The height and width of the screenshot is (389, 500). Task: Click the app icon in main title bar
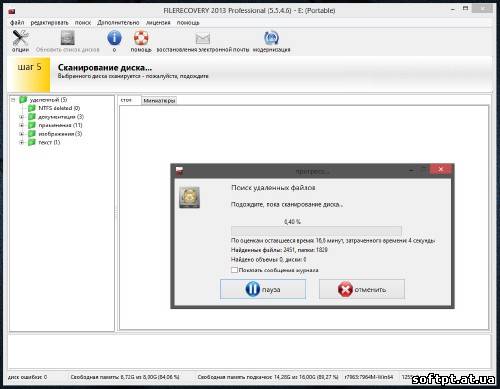12,11
